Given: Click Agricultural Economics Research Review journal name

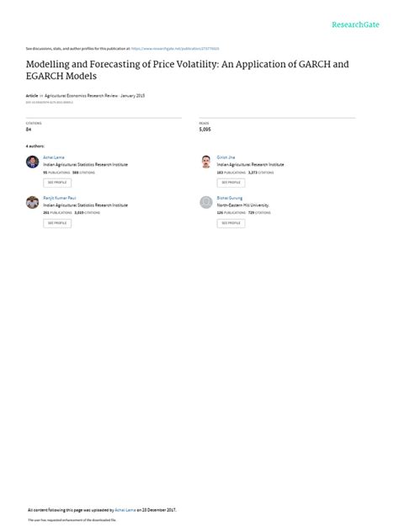Looking at the screenshot, I should click(x=81, y=96).
